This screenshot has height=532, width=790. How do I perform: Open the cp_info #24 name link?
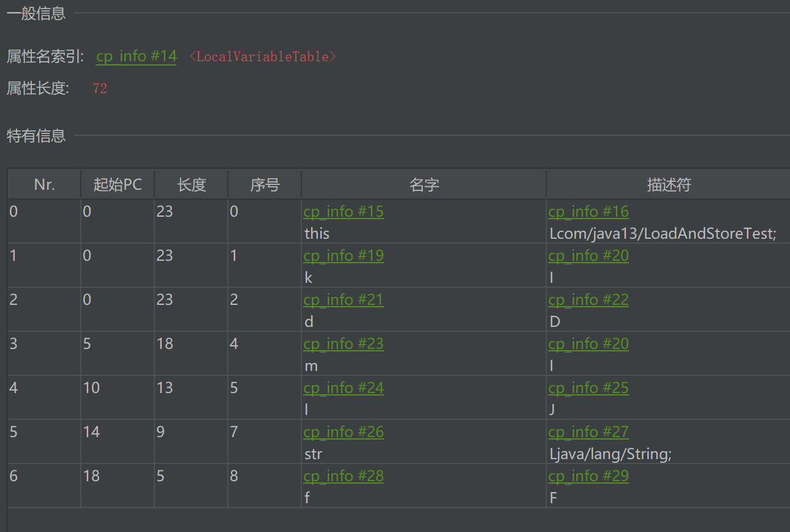click(344, 388)
